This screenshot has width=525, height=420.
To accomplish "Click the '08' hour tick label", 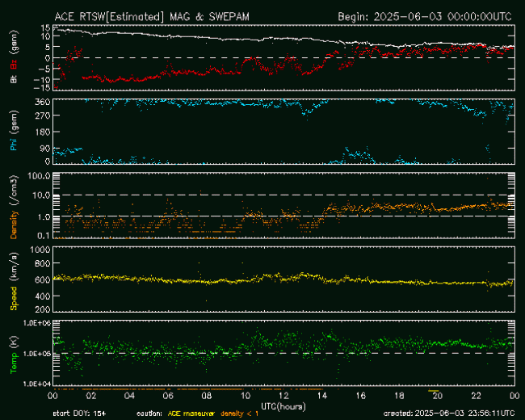I will [207, 397].
